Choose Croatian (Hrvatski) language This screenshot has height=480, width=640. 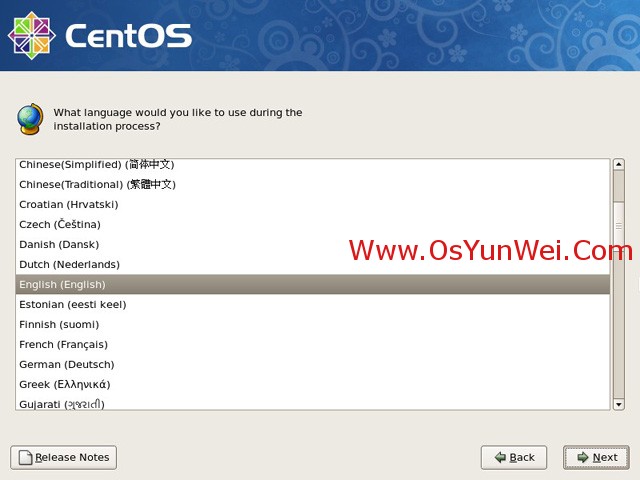tap(313, 204)
